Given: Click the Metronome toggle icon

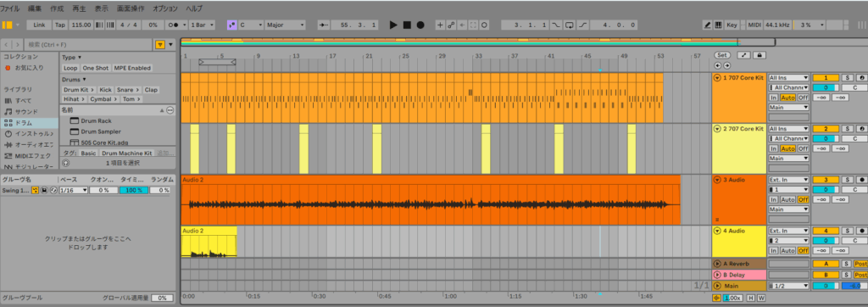Looking at the screenshot, I should 174,25.
